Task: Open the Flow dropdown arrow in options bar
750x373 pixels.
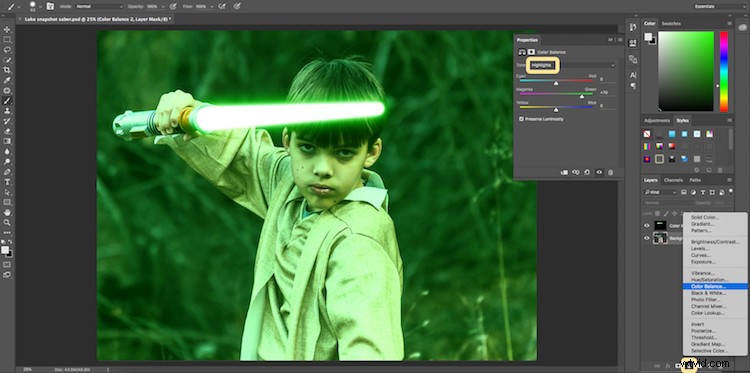Action: coord(213,7)
